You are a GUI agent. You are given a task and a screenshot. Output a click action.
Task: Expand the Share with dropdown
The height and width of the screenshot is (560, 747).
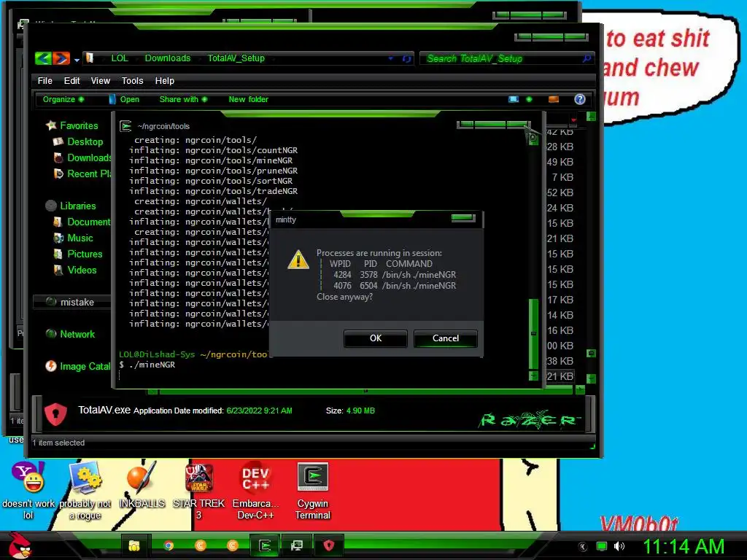[x=183, y=99]
